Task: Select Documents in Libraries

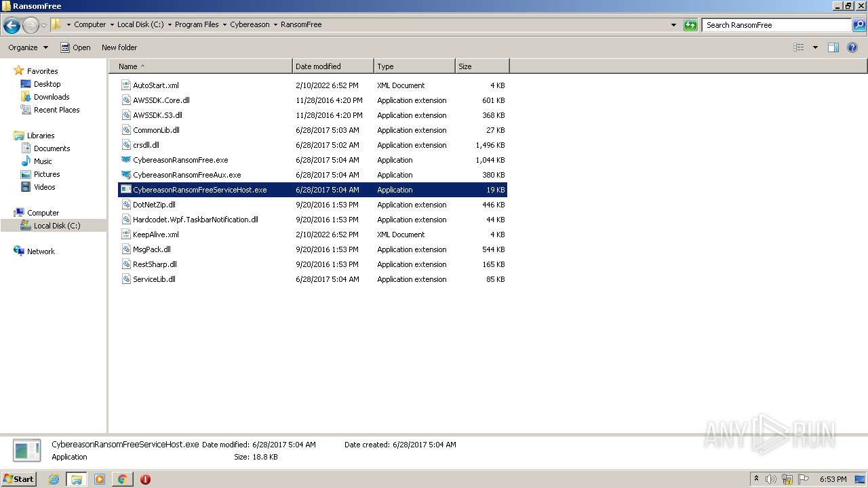Action: (x=52, y=148)
